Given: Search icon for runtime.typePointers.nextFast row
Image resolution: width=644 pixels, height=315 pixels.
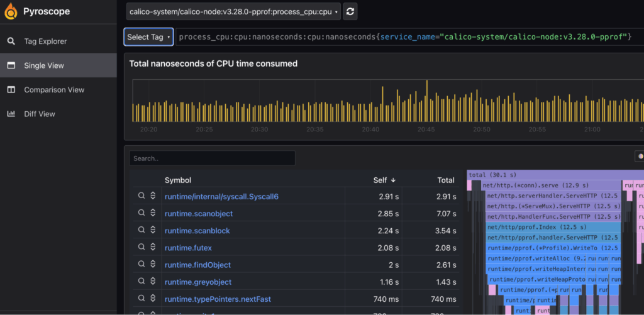Looking at the screenshot, I should click(142, 298).
